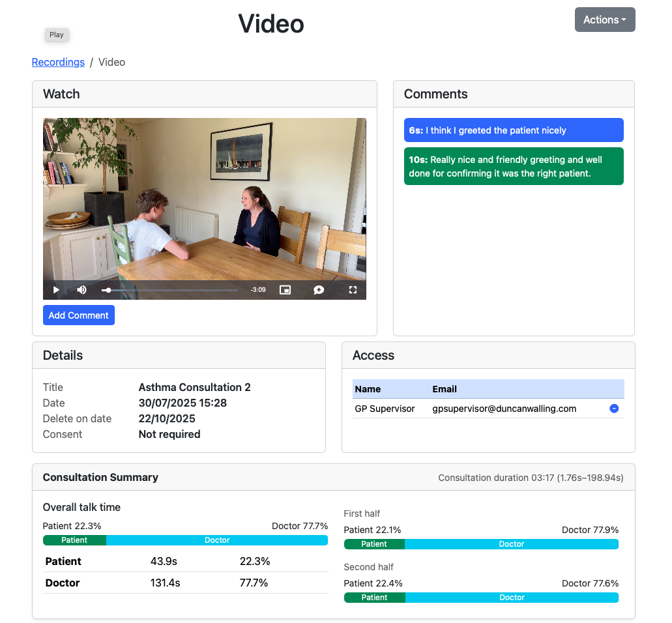Click the First half Doctor bar segment
672x623 pixels.
click(512, 544)
